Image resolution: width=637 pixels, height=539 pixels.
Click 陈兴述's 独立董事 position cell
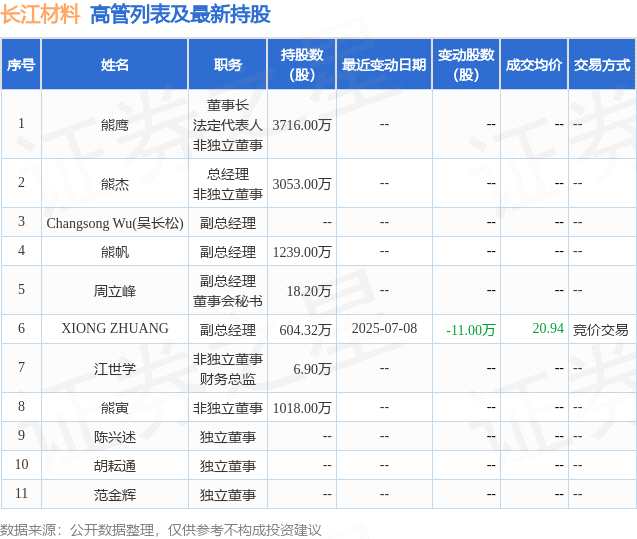(228, 437)
